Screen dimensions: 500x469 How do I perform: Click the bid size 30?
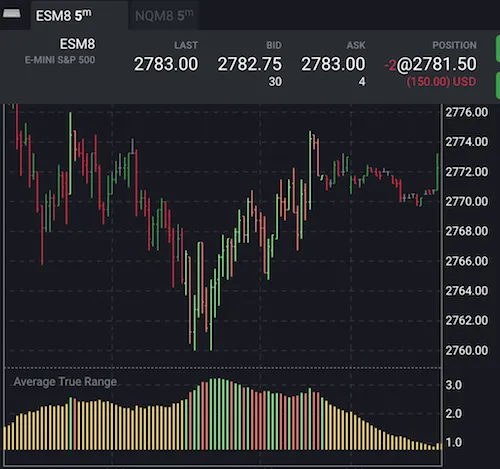point(275,82)
